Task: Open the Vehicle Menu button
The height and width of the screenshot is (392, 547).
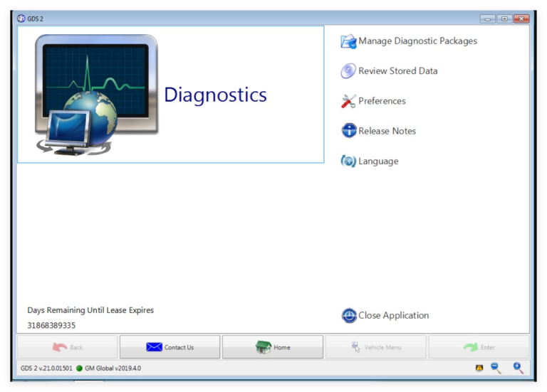Action: (376, 347)
